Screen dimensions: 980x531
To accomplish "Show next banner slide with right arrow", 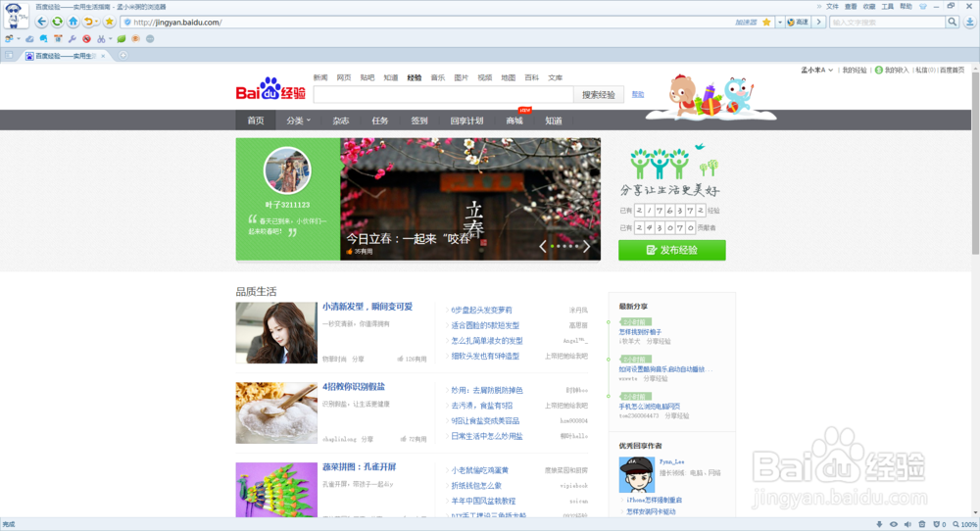I will (x=586, y=246).
